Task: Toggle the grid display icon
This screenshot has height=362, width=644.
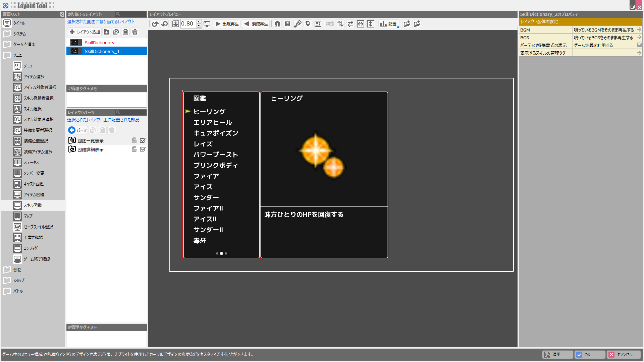Action: pos(287,24)
